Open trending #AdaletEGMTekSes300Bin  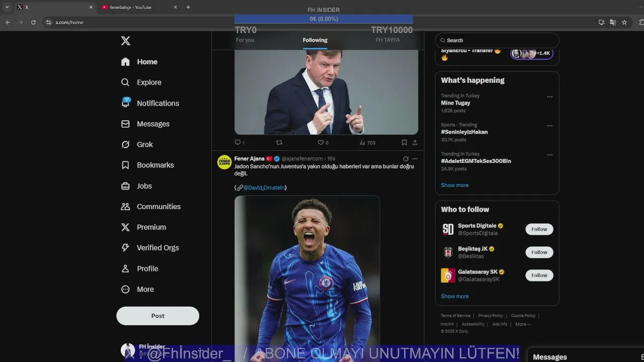476,161
